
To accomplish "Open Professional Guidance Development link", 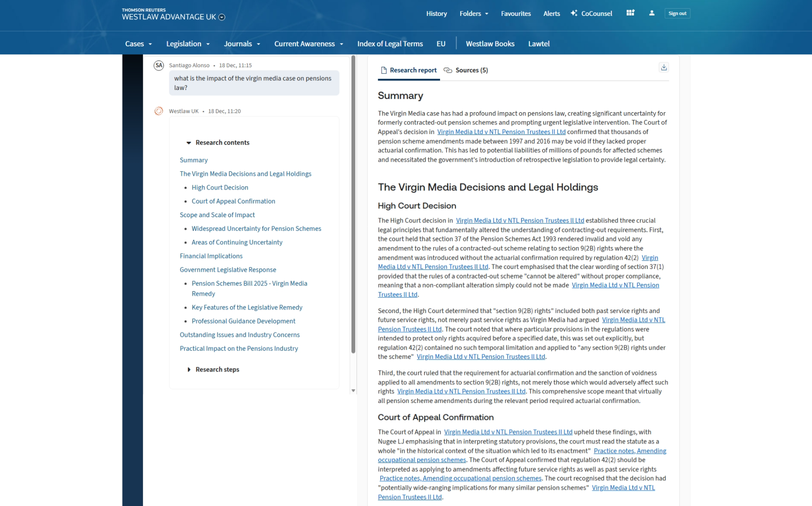I will coord(243,321).
